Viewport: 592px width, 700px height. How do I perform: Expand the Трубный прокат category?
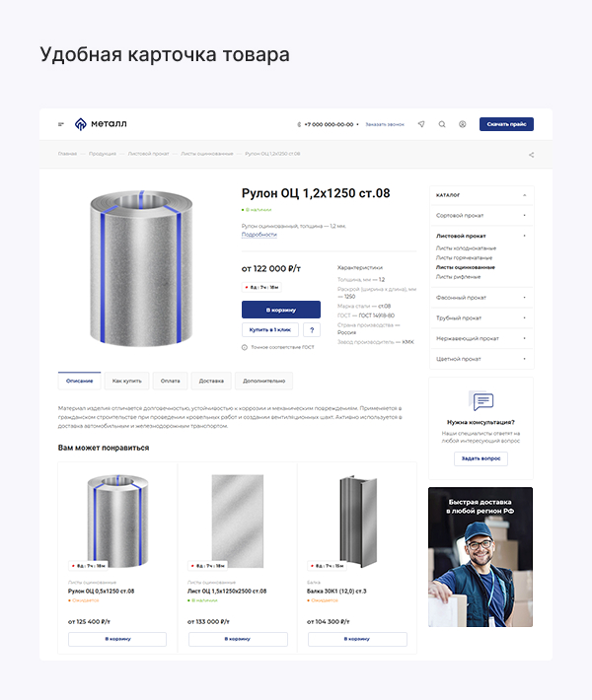point(524,317)
